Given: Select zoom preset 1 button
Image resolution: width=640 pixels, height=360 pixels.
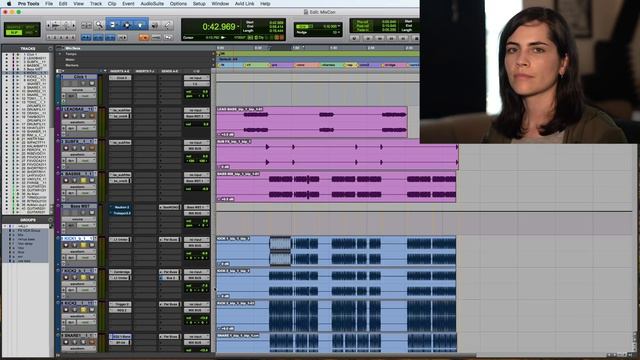Looking at the screenshot, I should (x=49, y=38).
